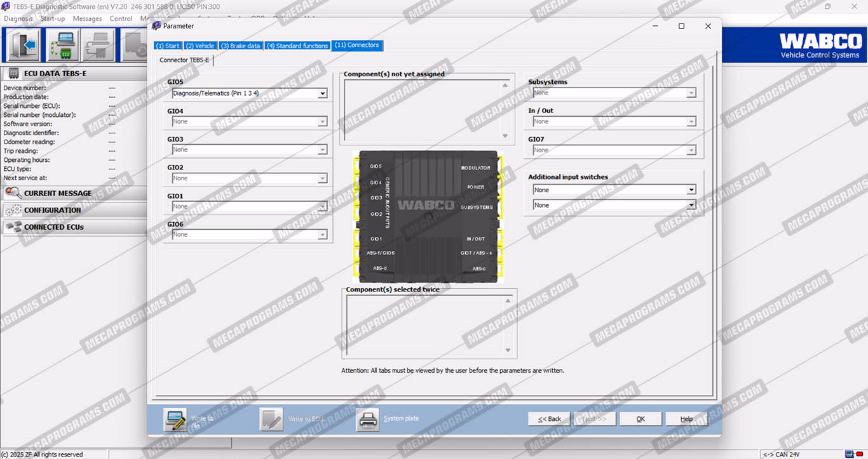Click the Help button
Screen dimensions: 868x459
[686, 419]
